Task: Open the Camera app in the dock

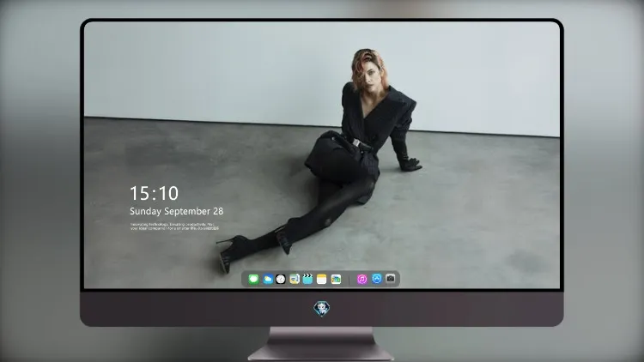Action: tap(391, 279)
